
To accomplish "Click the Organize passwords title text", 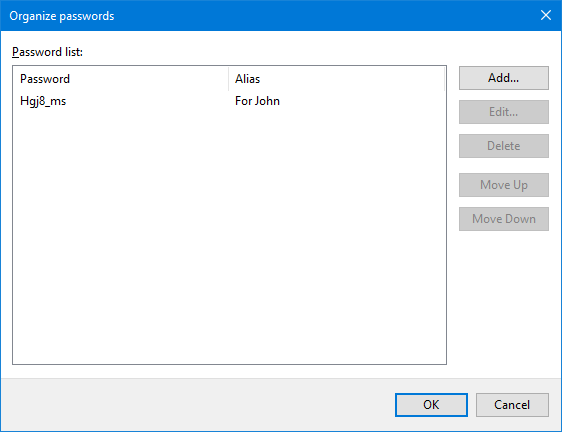I will [62, 16].
